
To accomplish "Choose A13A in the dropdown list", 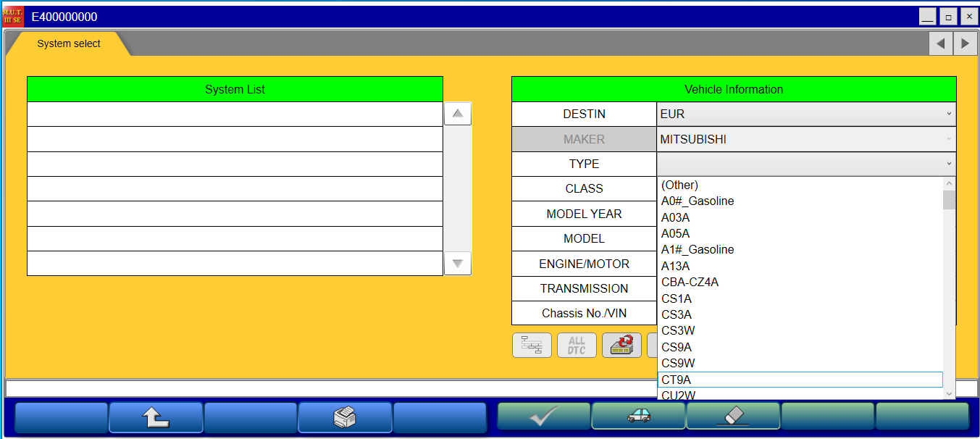I will click(800, 266).
